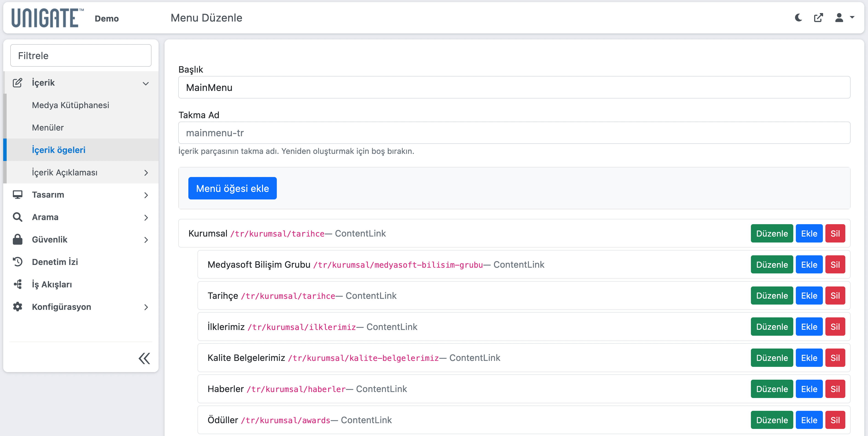This screenshot has height=436, width=868.
Task: Open the user account dropdown
Action: coord(844,18)
